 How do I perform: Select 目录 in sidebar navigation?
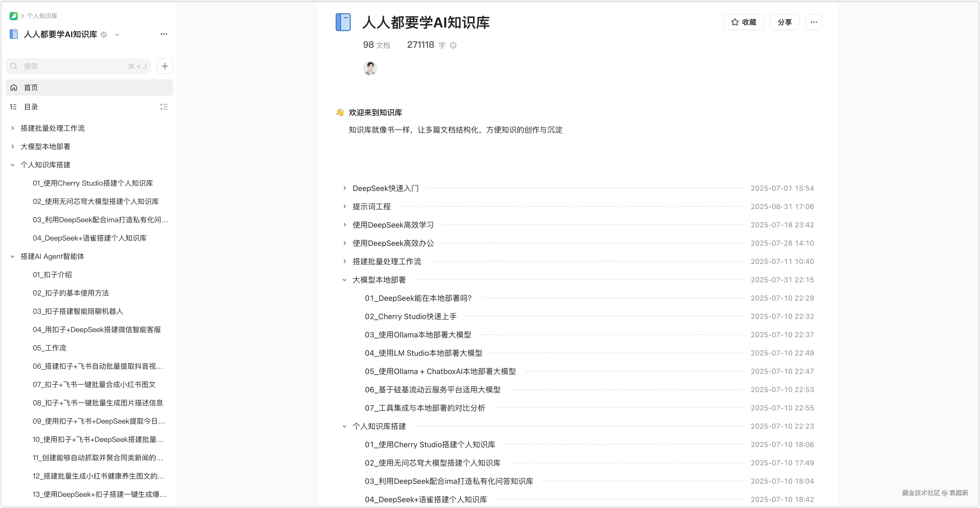(31, 107)
